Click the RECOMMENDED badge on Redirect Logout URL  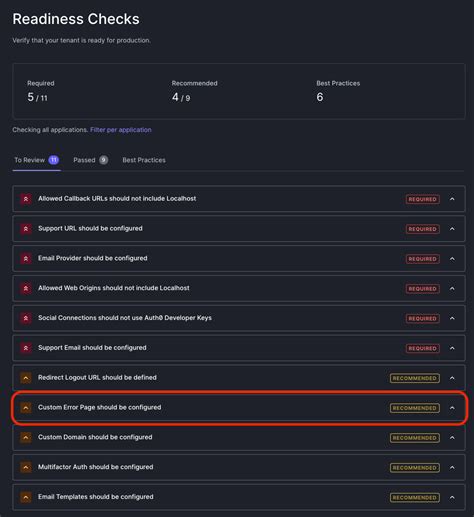(414, 378)
